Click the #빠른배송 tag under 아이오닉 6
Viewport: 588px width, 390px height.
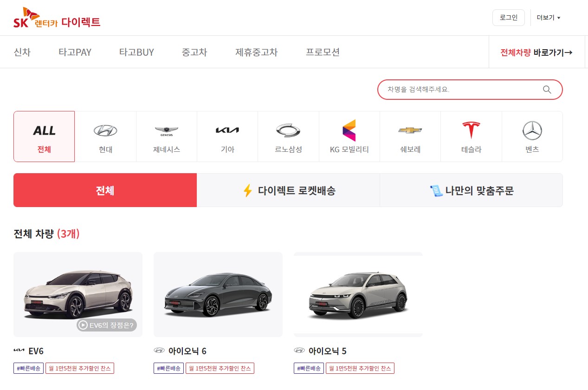pyautogui.click(x=169, y=368)
